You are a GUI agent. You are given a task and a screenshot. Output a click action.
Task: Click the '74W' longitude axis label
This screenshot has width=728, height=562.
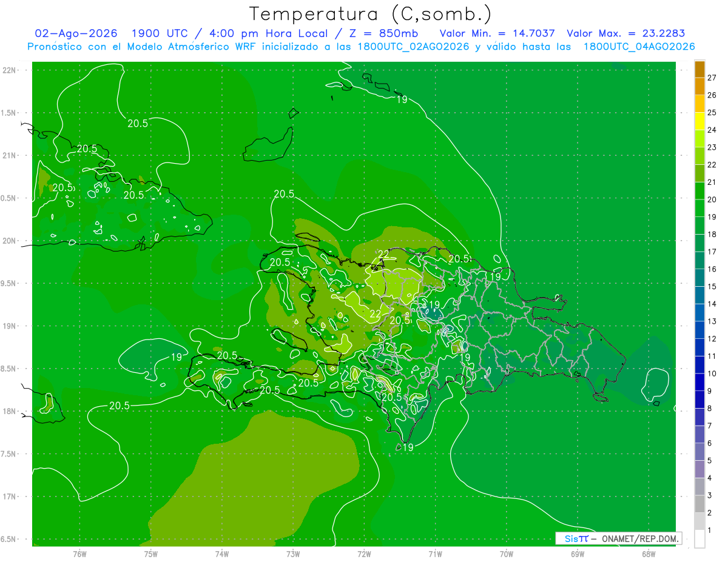(221, 554)
